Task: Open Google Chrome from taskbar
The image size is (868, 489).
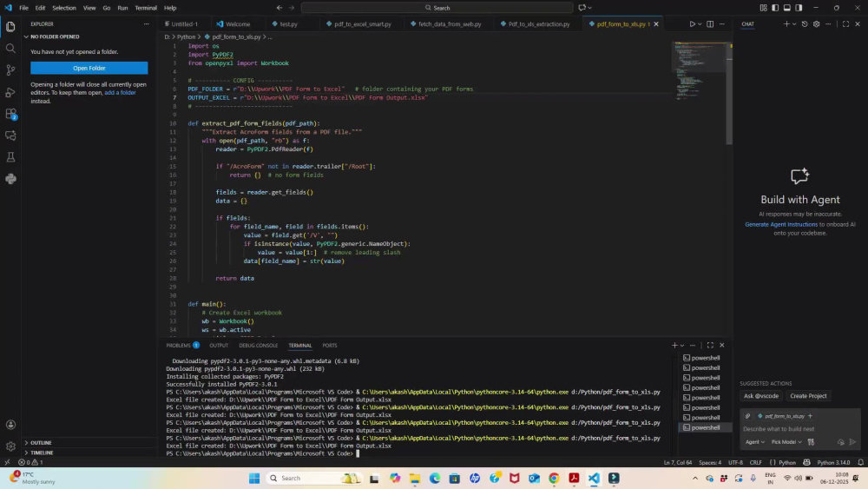Action: tap(554, 478)
